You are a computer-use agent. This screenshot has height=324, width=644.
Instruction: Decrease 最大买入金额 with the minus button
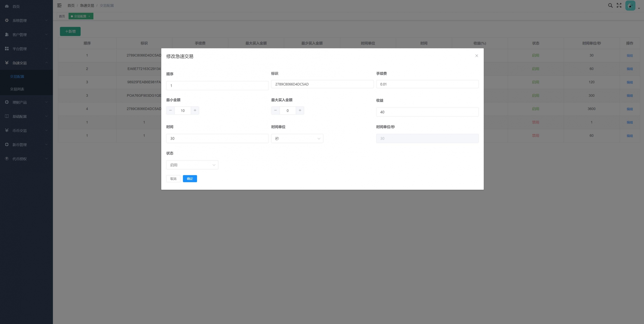coord(275,111)
